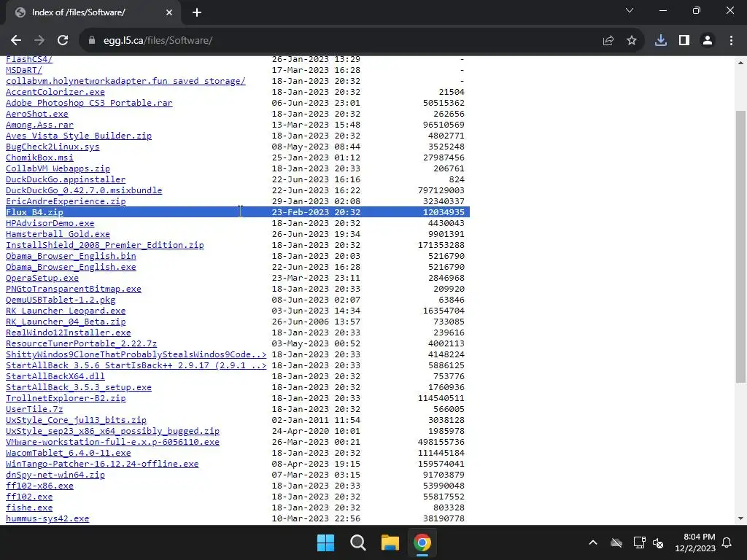Screen dimensions: 747x560
Task: Download OperaSetup.exe
Action: (x=42, y=278)
